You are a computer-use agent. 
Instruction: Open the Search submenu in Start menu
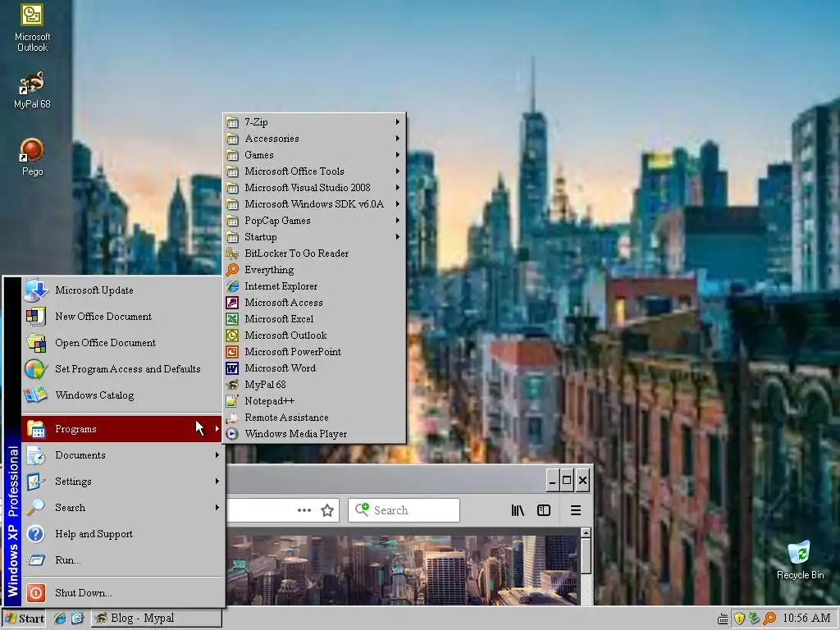[x=121, y=508]
